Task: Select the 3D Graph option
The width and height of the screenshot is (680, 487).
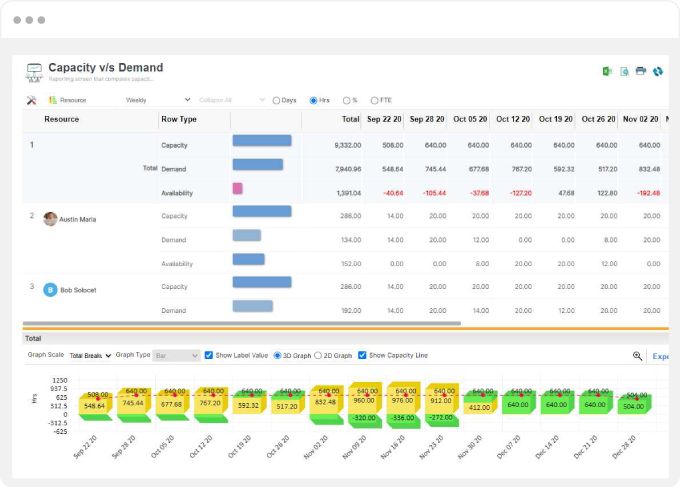Action: click(278, 356)
